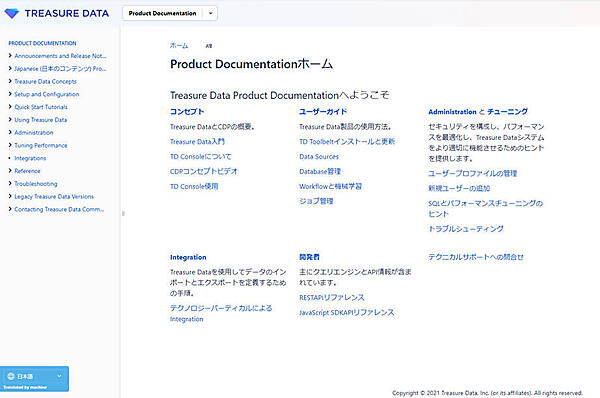Viewport: 600px width, 398px height.
Task: Select Reference in the sidebar
Action: click(27, 171)
